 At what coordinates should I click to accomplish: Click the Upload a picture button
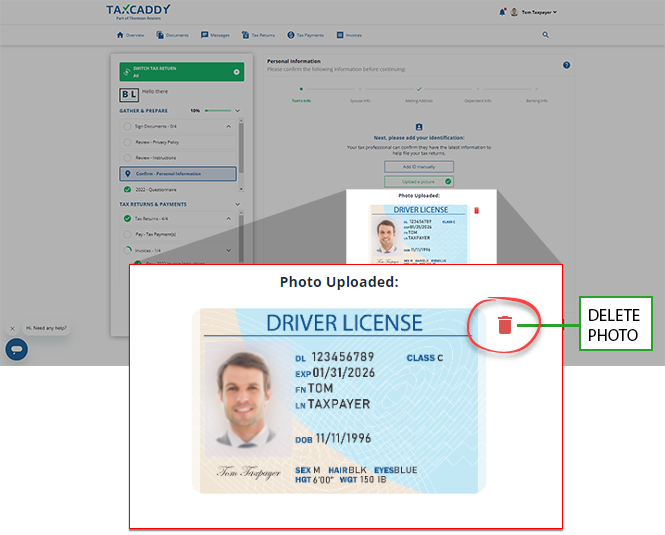pyautogui.click(x=419, y=182)
